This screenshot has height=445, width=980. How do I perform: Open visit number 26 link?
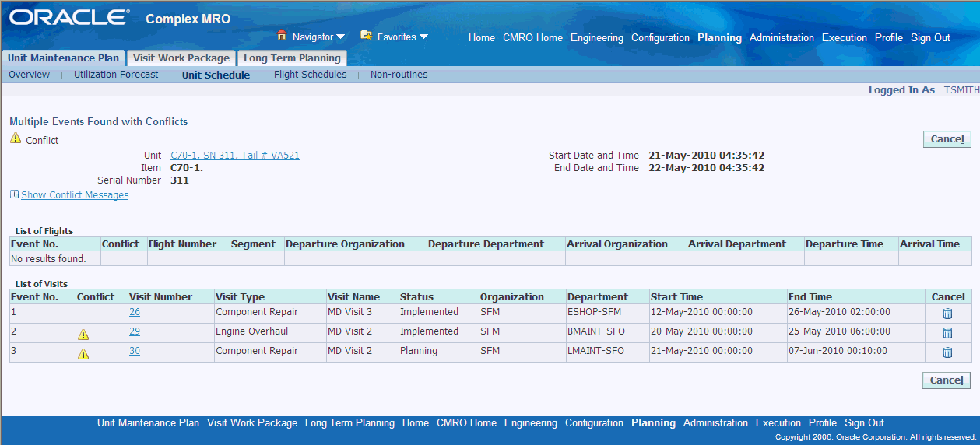pyautogui.click(x=135, y=312)
